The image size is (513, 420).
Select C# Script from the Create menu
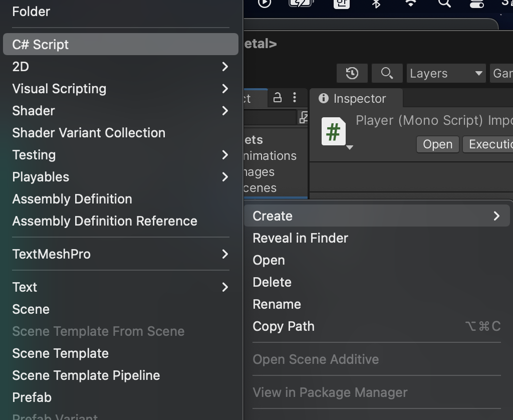click(120, 45)
